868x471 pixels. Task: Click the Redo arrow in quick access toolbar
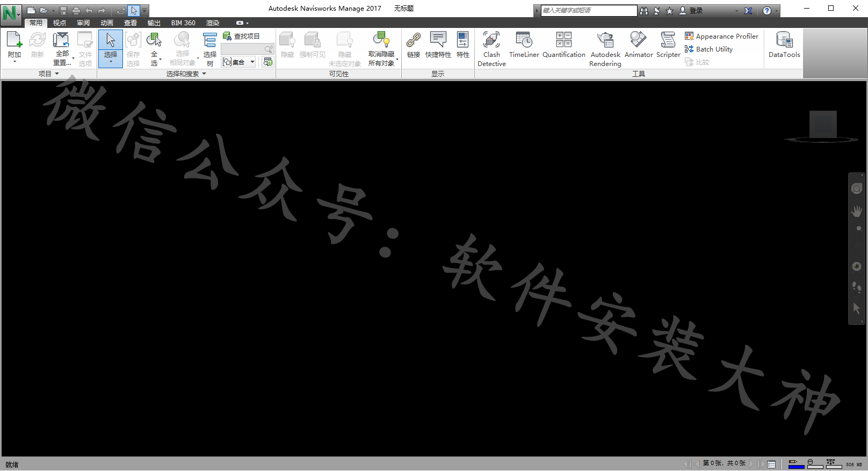102,11
